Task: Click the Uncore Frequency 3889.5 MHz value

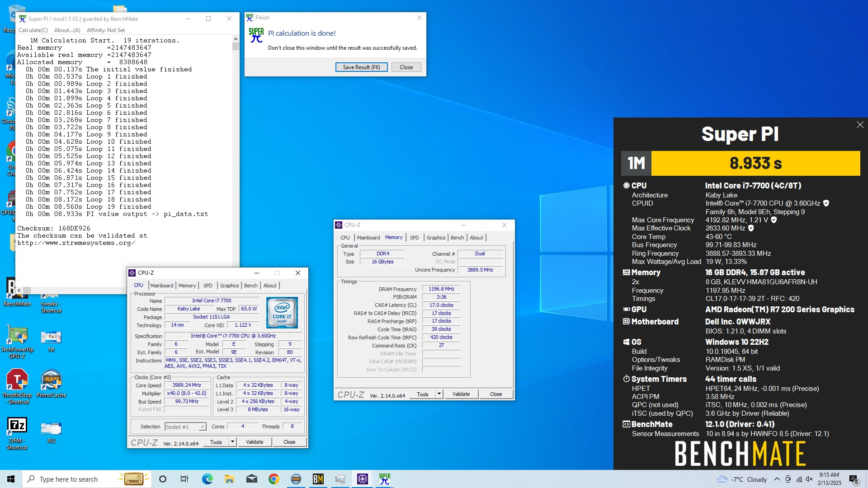Action: click(480, 270)
